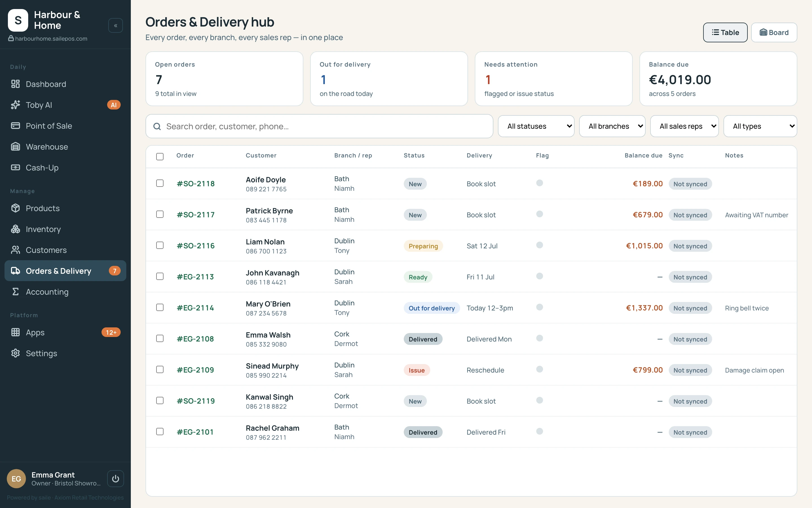The image size is (812, 508).
Task: Select the row checkbox for #SO-2116
Action: (160, 245)
